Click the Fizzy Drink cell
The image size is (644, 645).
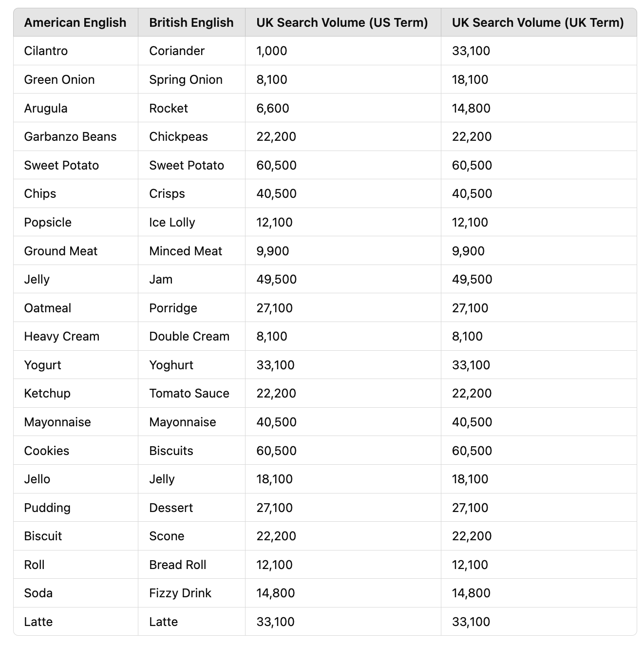click(x=180, y=593)
